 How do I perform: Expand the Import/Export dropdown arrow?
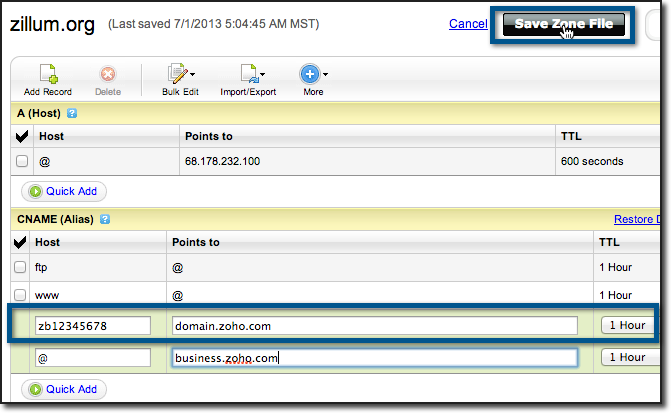(x=262, y=74)
